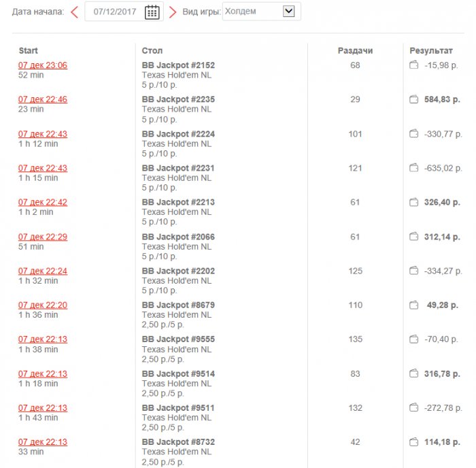
Task: Sort by the Результат column header
Action: 430,50
